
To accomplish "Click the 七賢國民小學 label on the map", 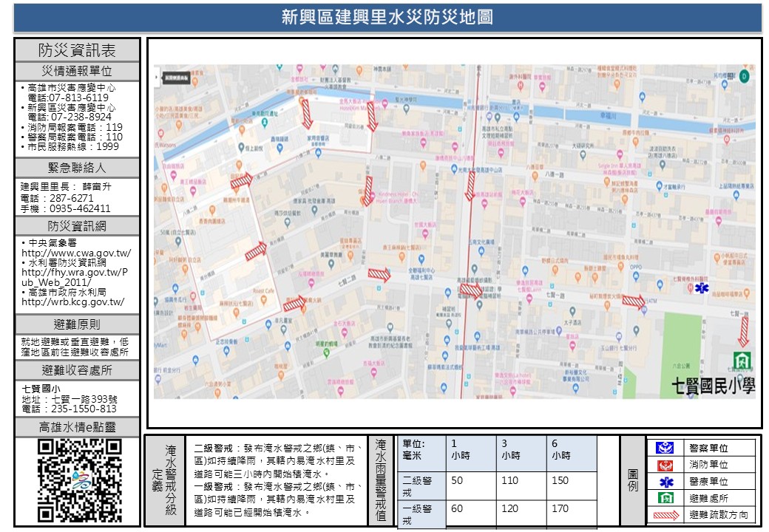I will tap(713, 384).
